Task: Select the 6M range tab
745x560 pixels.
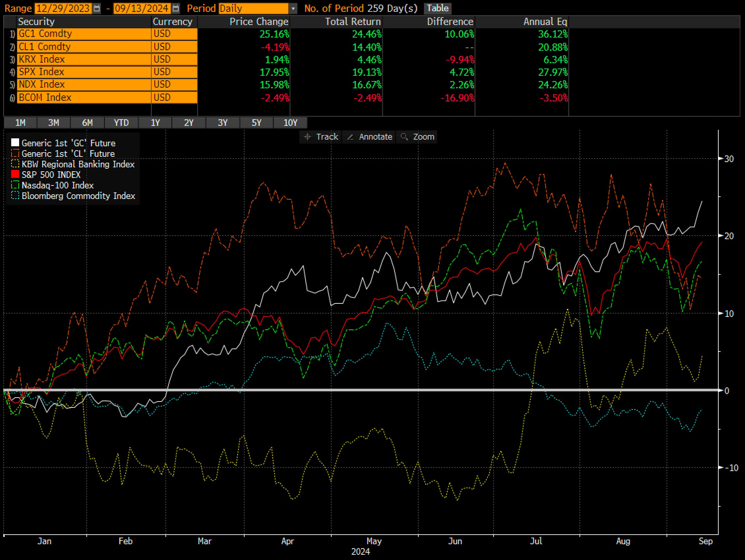Action: click(x=88, y=123)
